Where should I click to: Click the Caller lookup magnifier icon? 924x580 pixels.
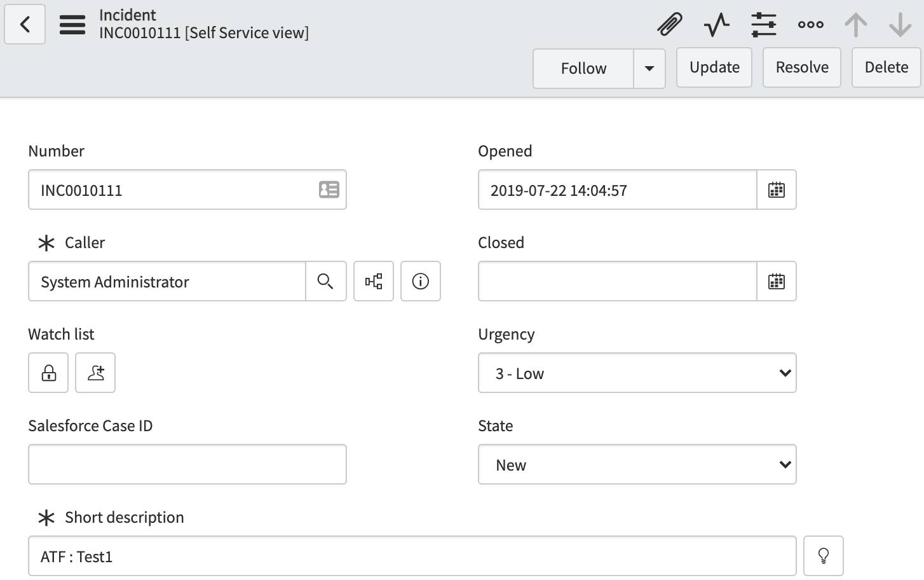coord(325,281)
